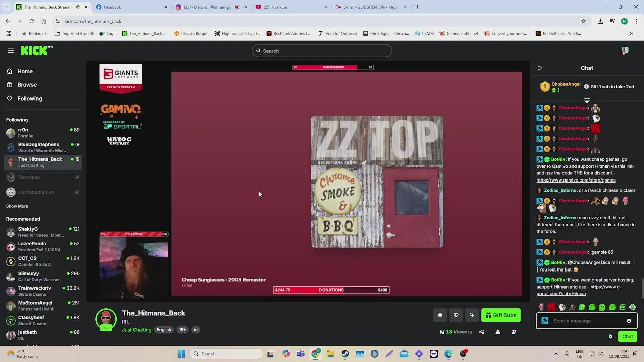Image resolution: width=644 pixels, height=362 pixels.
Task: Click the ZZ Top album cover
Action: click(377, 182)
